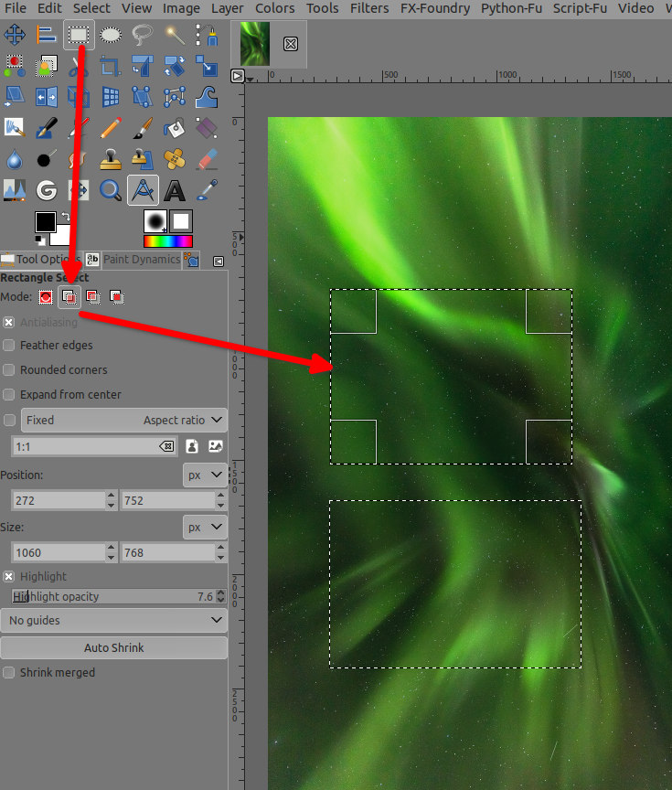Select the Crop tool
The height and width of the screenshot is (790, 672).
click(x=111, y=66)
